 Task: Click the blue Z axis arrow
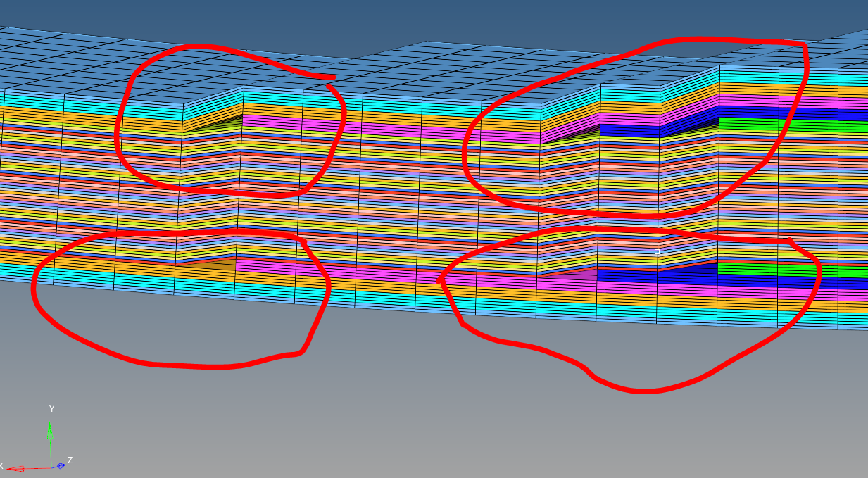tap(61, 465)
